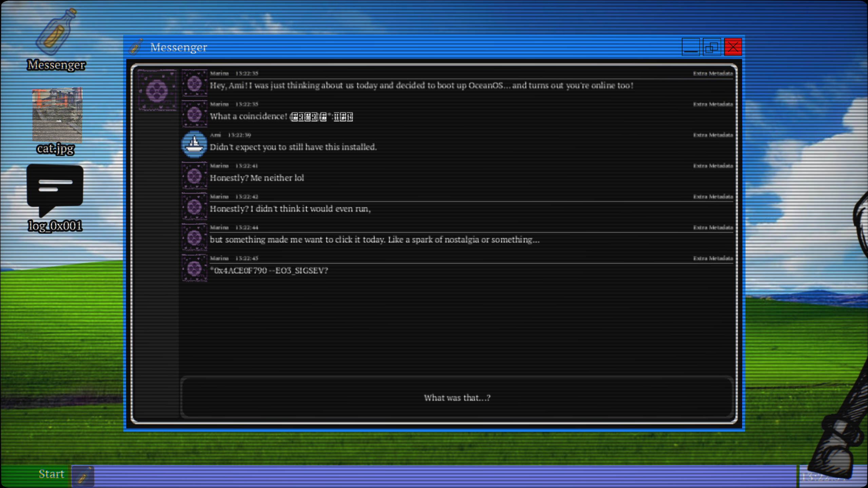
Task: Show Extra Metadata for 'Me neither lol'
Action: pyautogui.click(x=713, y=166)
